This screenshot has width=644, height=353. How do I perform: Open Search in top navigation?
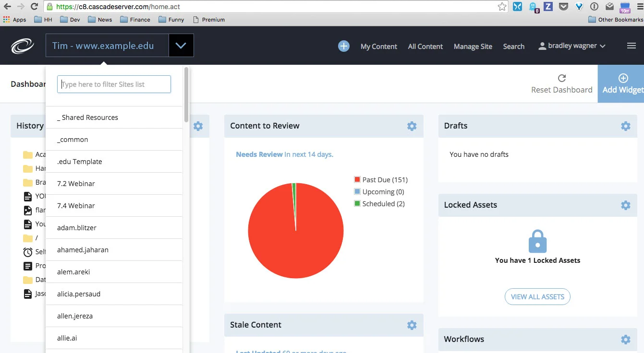click(514, 47)
